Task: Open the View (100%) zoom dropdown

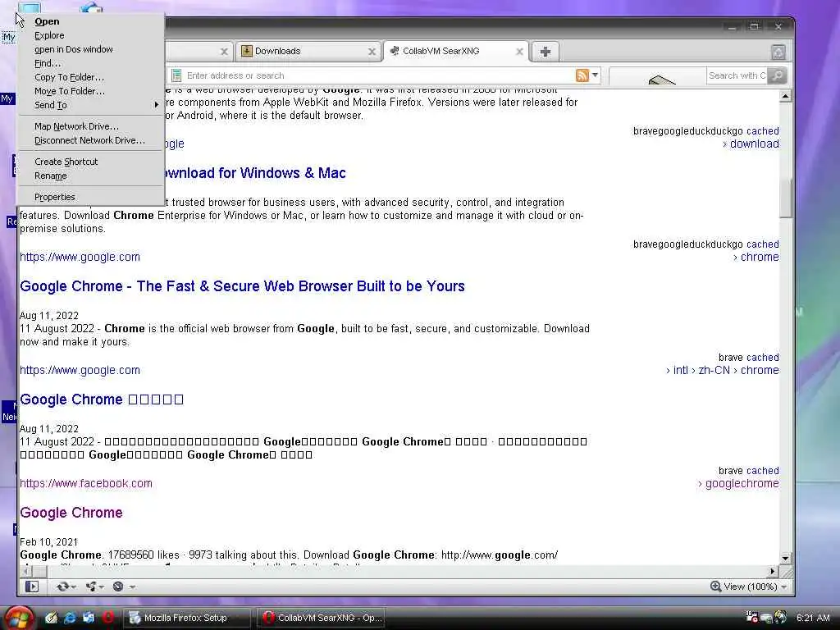Action: coord(784,587)
